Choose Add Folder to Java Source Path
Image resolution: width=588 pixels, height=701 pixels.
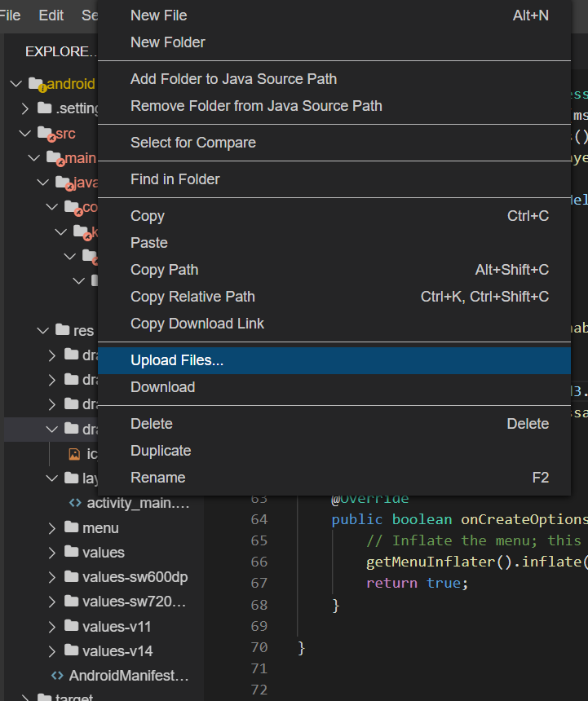[x=334, y=79]
